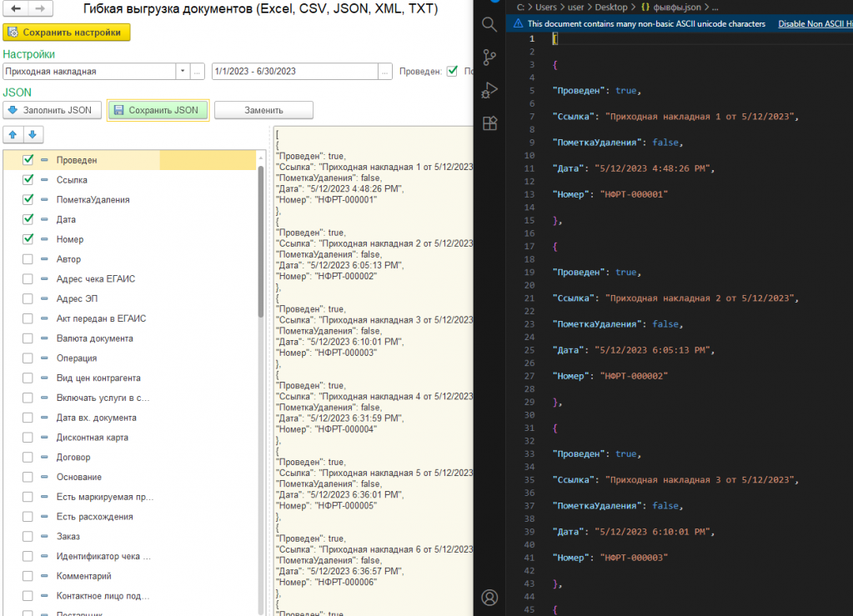The height and width of the screenshot is (616, 853).
Task: Click the move down arrow button
Action: click(33, 134)
